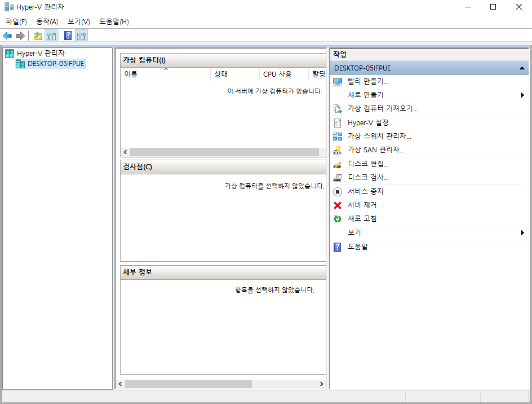Image resolution: width=532 pixels, height=404 pixels.
Task: Toggle the show/hide console tree toolbar button
Action: pos(51,36)
